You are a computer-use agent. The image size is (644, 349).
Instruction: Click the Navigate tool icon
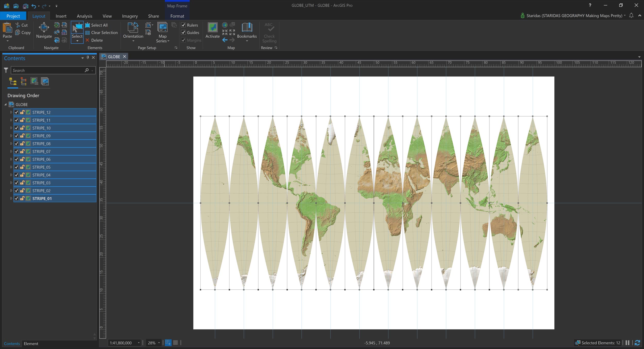[44, 28]
